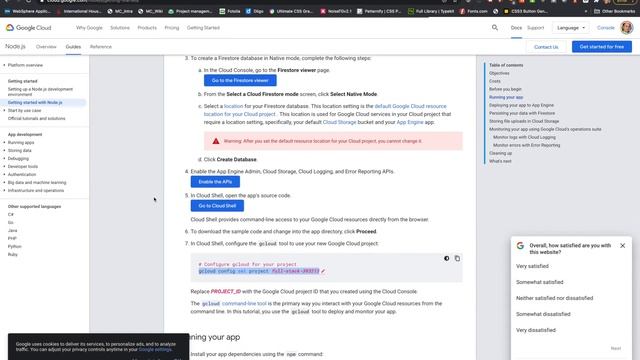The width and height of the screenshot is (640, 360).
Task: Open Fotolia bookmark in bookmarks bar
Action: click(230, 11)
